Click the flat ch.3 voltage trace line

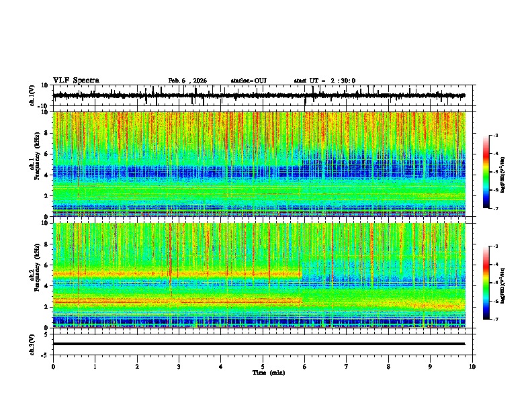tap(259, 344)
